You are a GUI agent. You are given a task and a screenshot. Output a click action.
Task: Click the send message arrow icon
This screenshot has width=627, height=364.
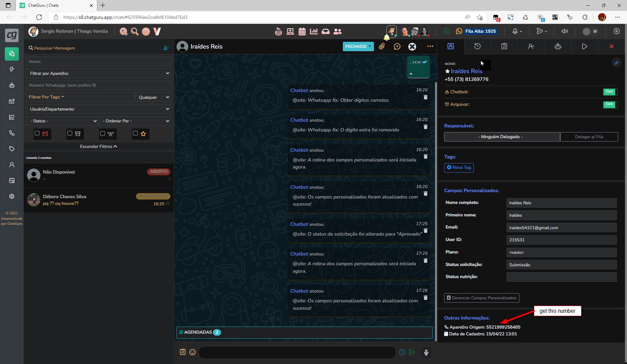tap(412, 352)
